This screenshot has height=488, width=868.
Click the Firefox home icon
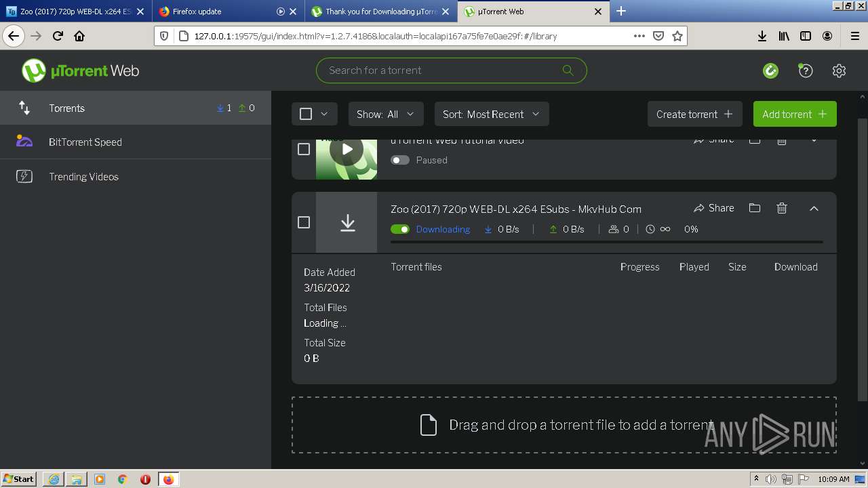point(79,36)
